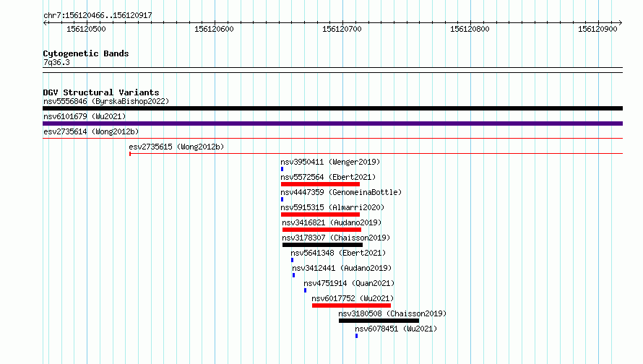Click the ruler's right end arrow
643x364 pixels.
(x=621, y=23)
